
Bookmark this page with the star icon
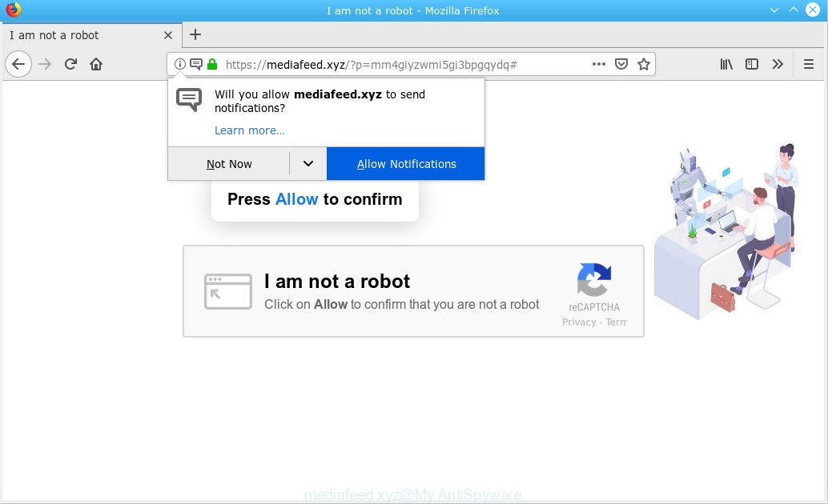pos(644,64)
